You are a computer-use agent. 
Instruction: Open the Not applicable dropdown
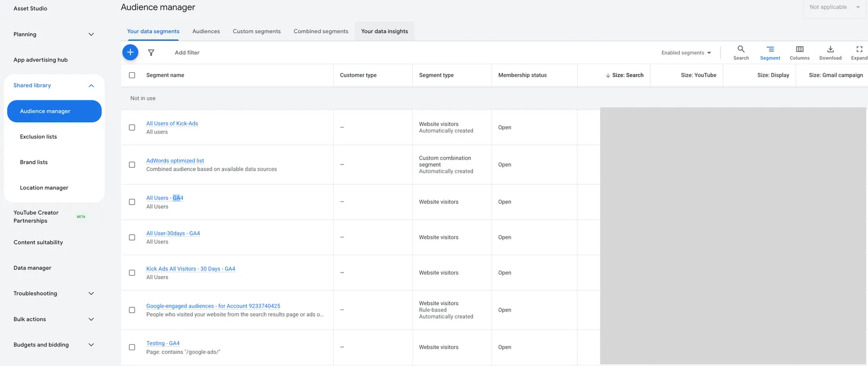tap(834, 8)
